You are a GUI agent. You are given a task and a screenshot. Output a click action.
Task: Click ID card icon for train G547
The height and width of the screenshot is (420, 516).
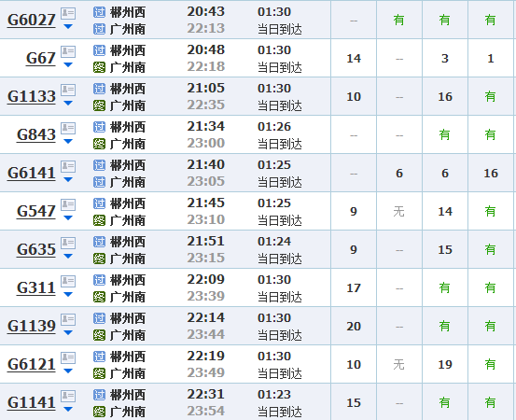(68, 204)
